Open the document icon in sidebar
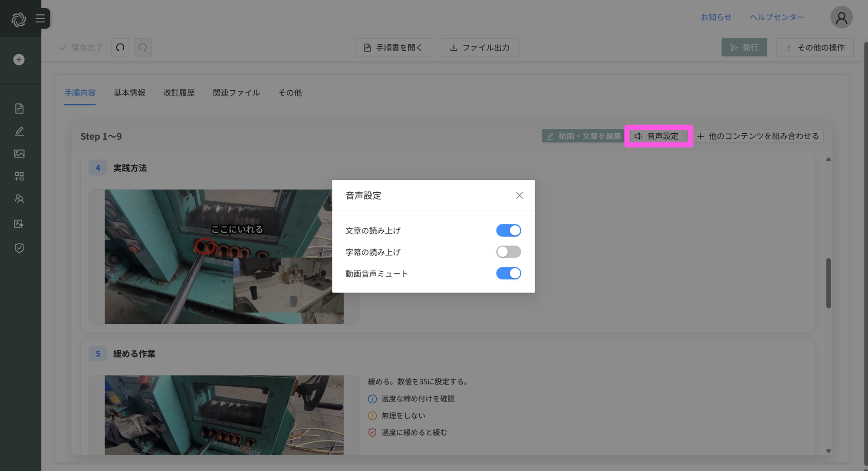Viewport: 868px width, 471px height. coord(19,108)
